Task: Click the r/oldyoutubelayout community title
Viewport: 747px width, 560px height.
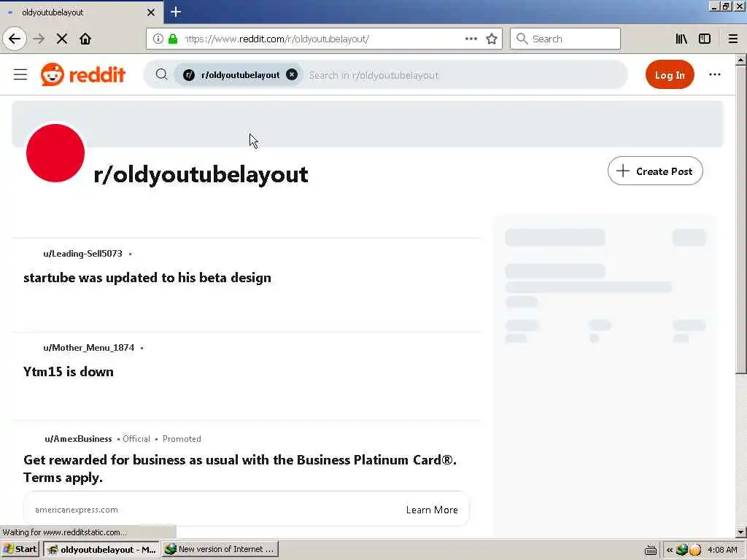Action: (201, 174)
